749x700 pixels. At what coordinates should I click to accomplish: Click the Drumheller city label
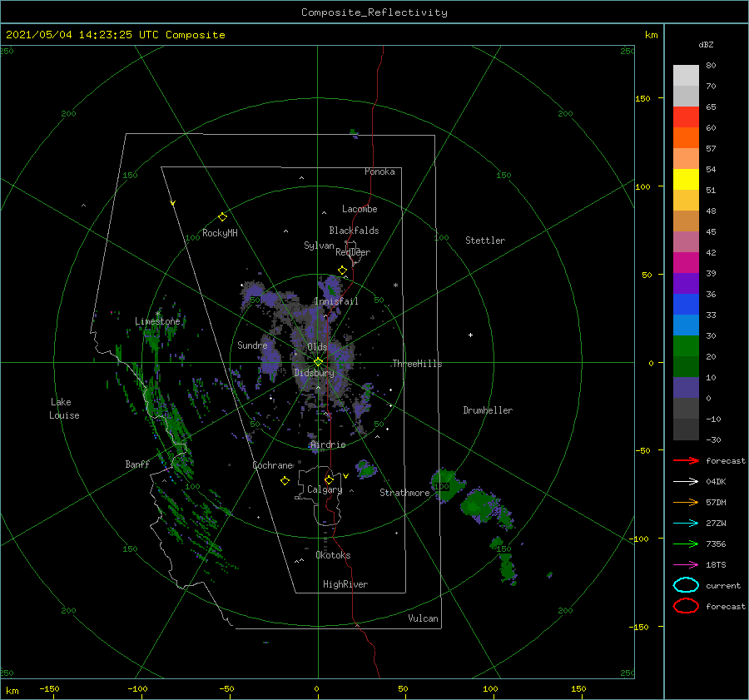pyautogui.click(x=488, y=410)
